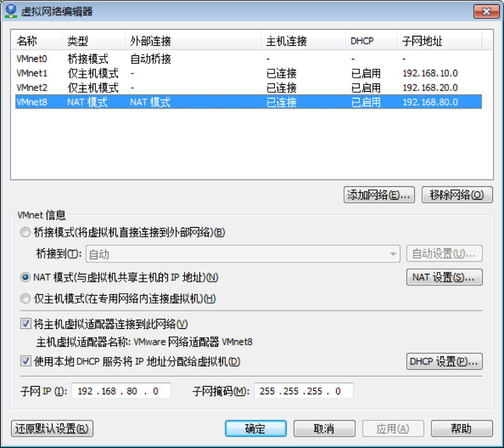Click the DHCP column header
The width and height of the screenshot is (504, 448).
[371, 41]
